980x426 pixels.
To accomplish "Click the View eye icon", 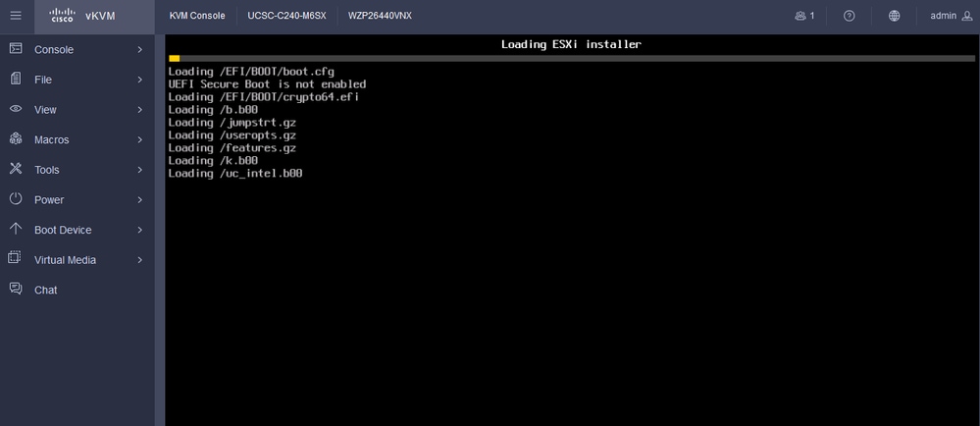I will point(17,109).
